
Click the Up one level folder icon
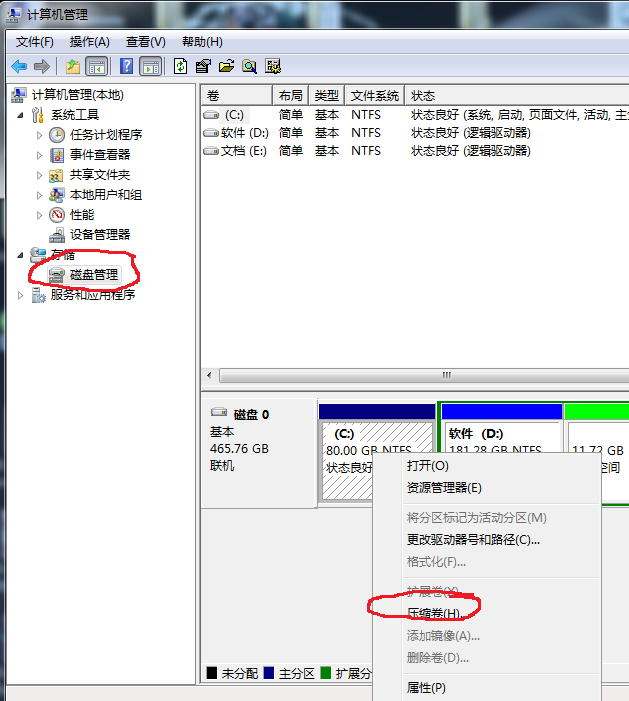72,67
